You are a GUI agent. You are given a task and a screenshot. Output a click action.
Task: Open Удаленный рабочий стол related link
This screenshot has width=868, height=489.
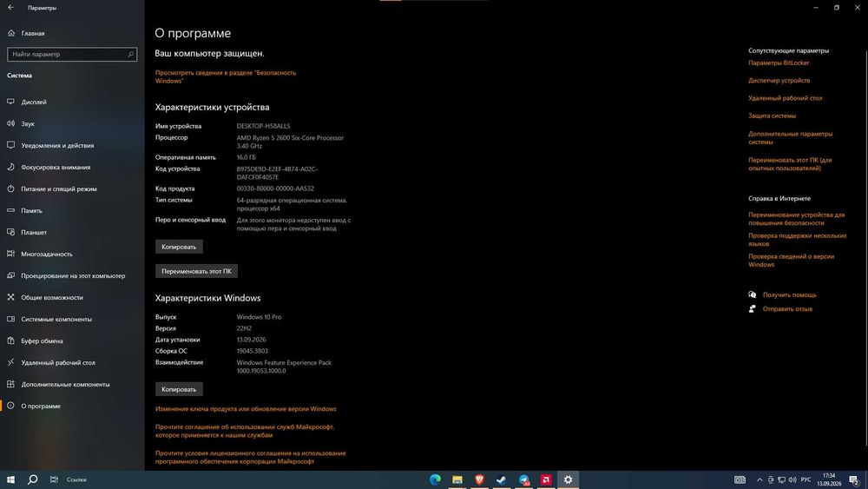pyautogui.click(x=785, y=98)
